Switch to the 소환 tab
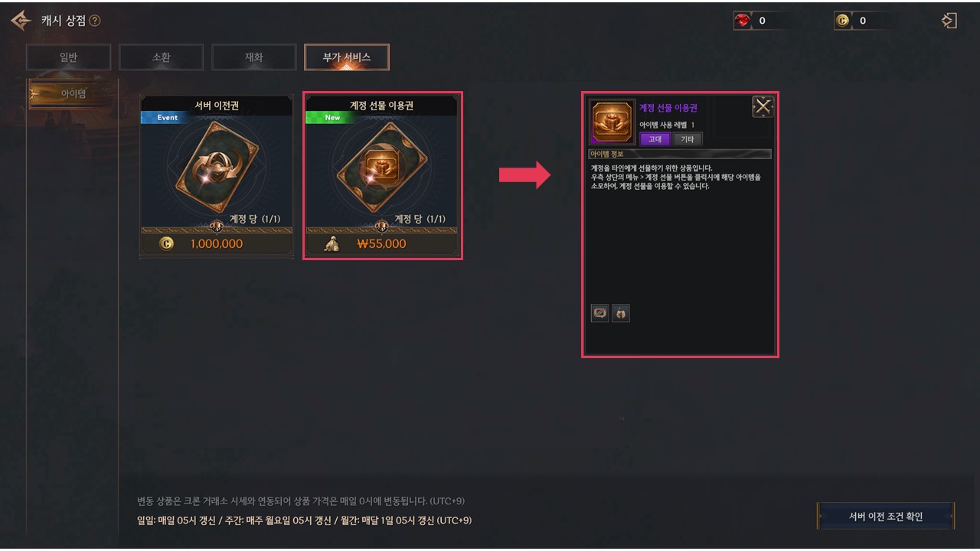Image resolution: width=980 pixels, height=551 pixels. 161,57
